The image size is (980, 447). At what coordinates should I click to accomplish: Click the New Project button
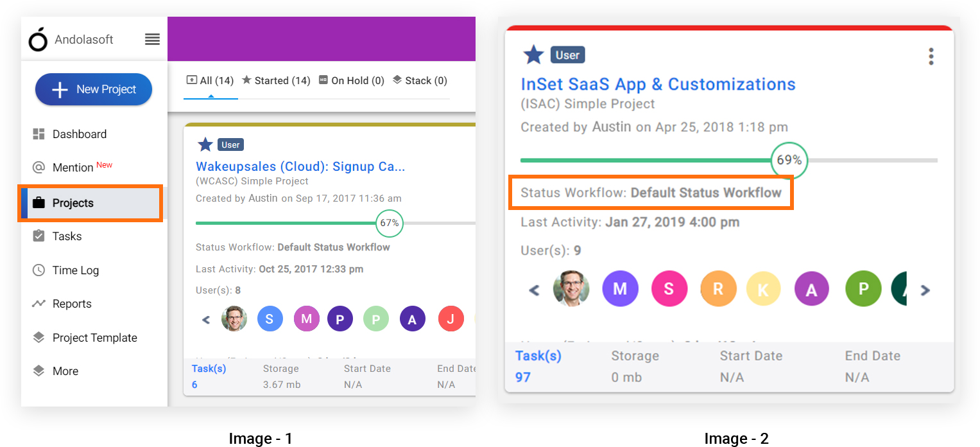94,89
